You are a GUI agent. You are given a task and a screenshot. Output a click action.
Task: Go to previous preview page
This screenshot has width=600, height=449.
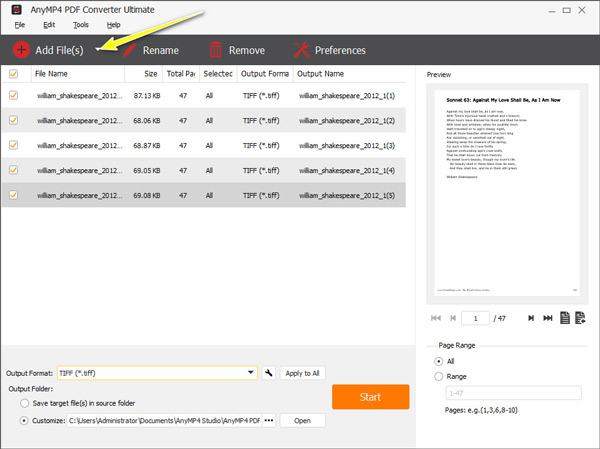(x=453, y=318)
